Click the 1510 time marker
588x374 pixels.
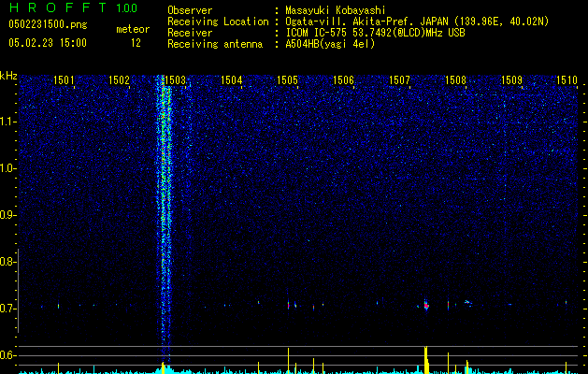pyautogui.click(x=566, y=80)
